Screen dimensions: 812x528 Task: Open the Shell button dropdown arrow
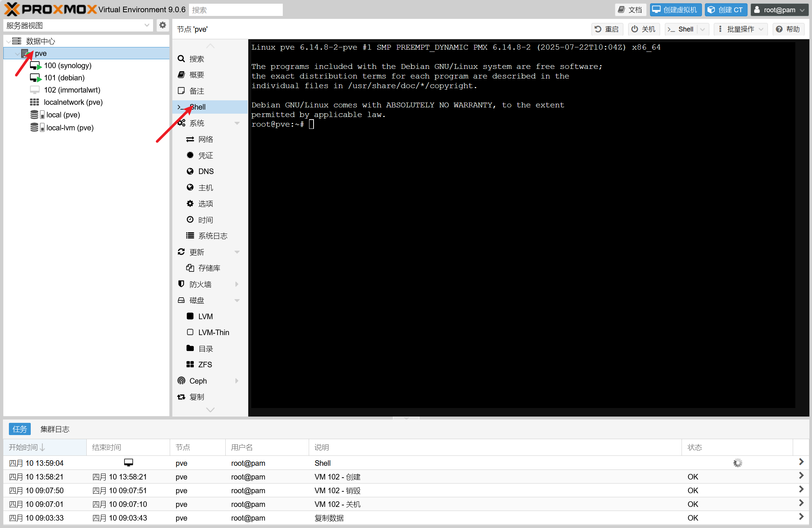[x=703, y=29]
